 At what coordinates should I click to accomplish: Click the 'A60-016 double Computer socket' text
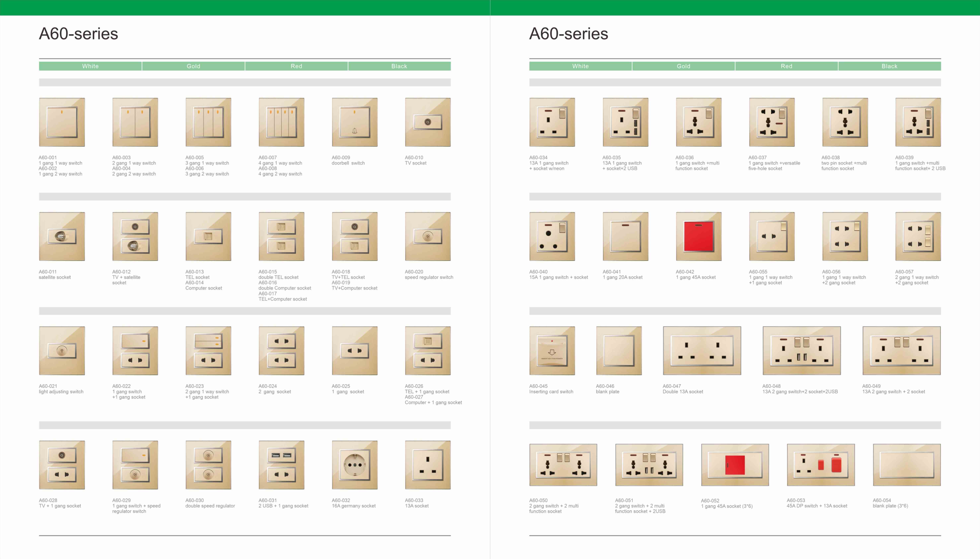(285, 285)
